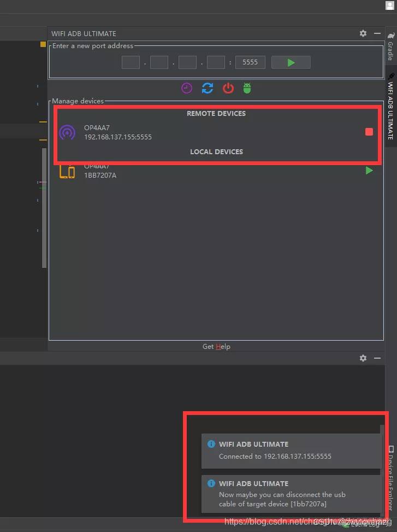
Task: Click the 'Connected to 192.168.137.155:5555' notification
Action: pyautogui.click(x=291, y=451)
